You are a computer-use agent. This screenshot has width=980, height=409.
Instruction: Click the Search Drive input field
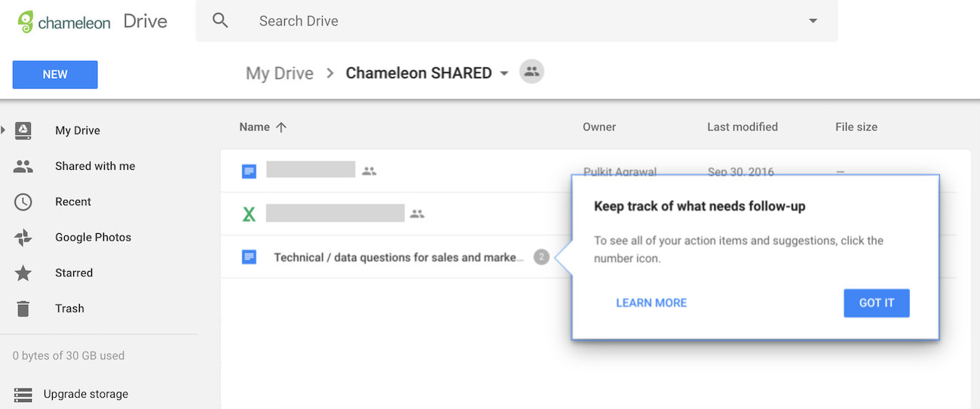coord(520,21)
